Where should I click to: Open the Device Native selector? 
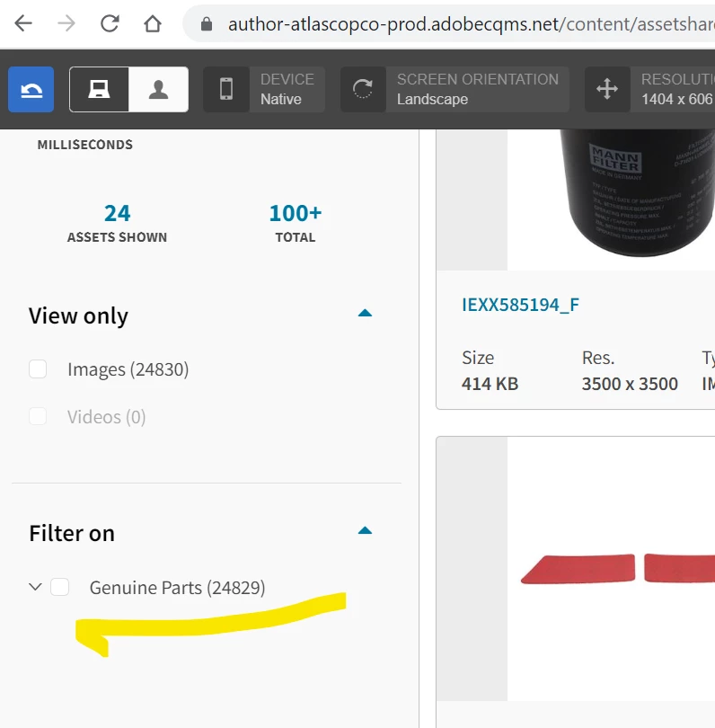point(287,89)
